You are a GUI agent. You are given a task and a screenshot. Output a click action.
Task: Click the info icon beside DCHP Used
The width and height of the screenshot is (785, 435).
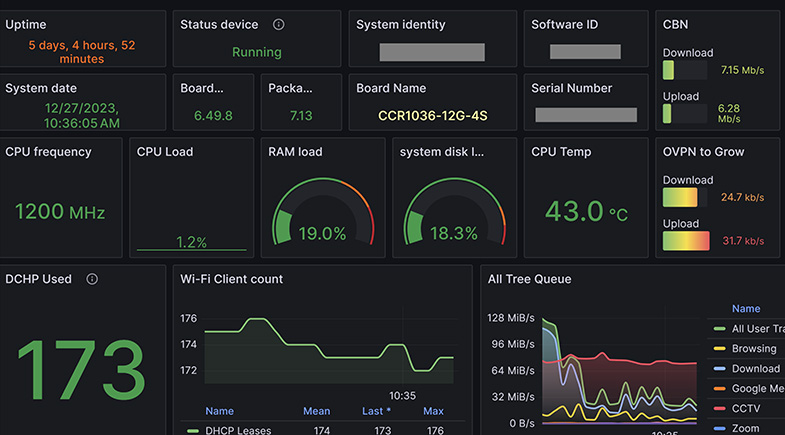point(92,279)
